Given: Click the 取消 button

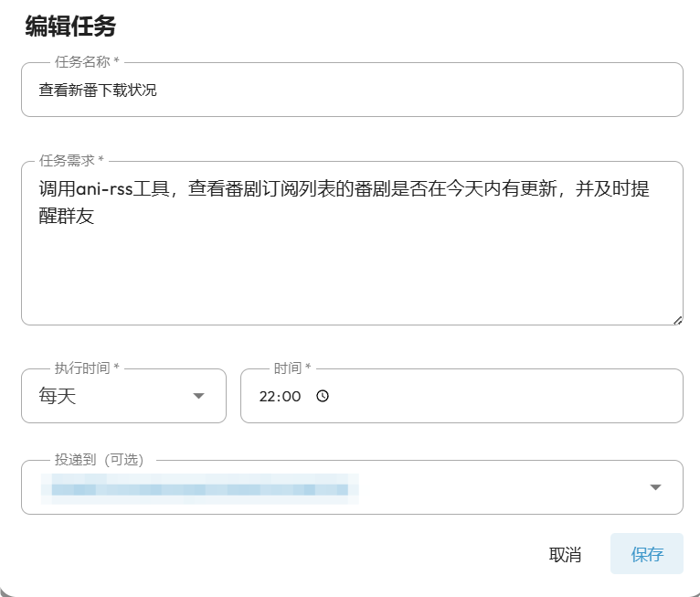Looking at the screenshot, I should 565,554.
